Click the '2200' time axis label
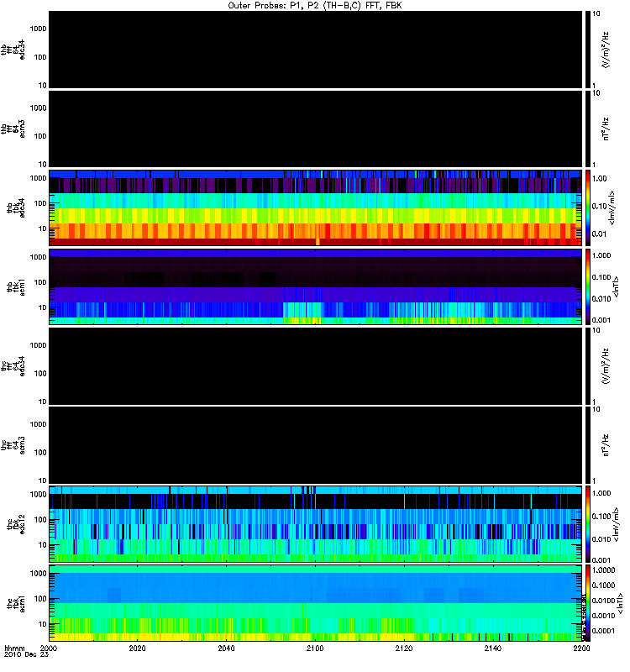630x672 pixels. 581,648
